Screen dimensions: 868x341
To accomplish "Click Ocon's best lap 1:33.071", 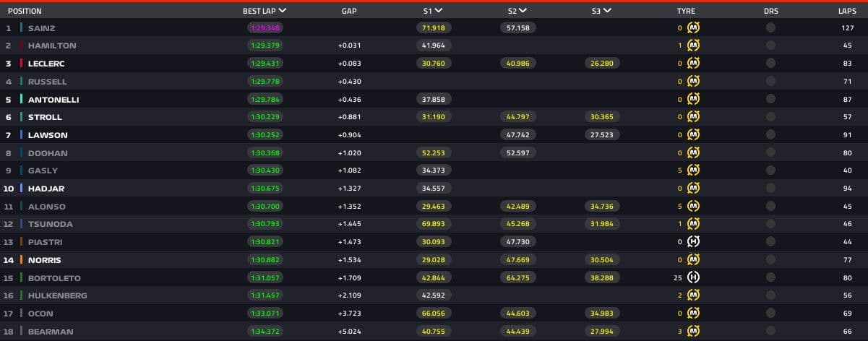I will tap(265, 314).
